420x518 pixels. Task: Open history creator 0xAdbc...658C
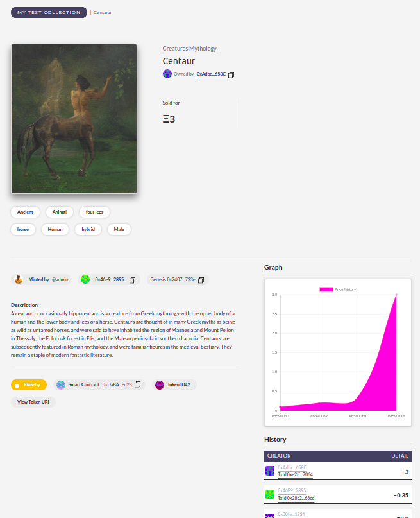pos(292,467)
